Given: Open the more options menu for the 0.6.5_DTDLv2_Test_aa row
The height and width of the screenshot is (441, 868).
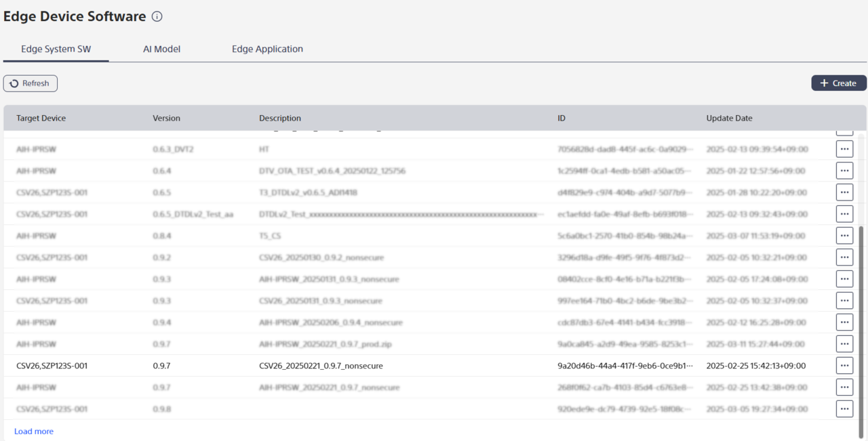Looking at the screenshot, I should (x=844, y=214).
